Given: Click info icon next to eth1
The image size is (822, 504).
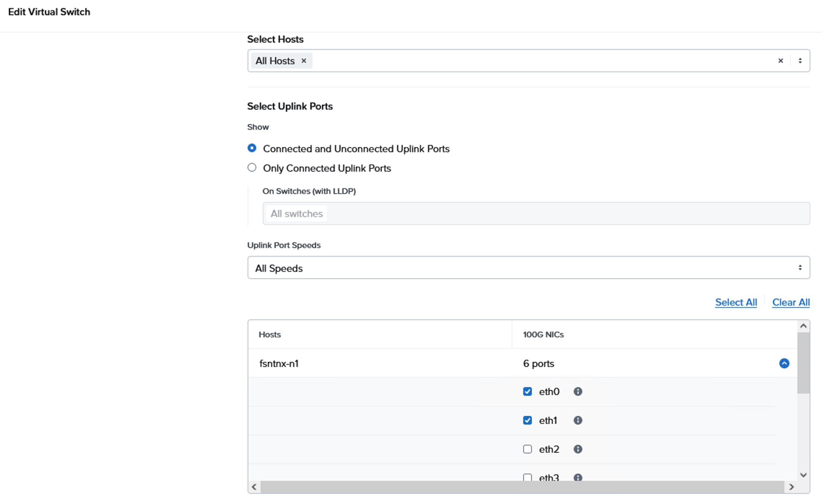Looking at the screenshot, I should pyautogui.click(x=578, y=420).
